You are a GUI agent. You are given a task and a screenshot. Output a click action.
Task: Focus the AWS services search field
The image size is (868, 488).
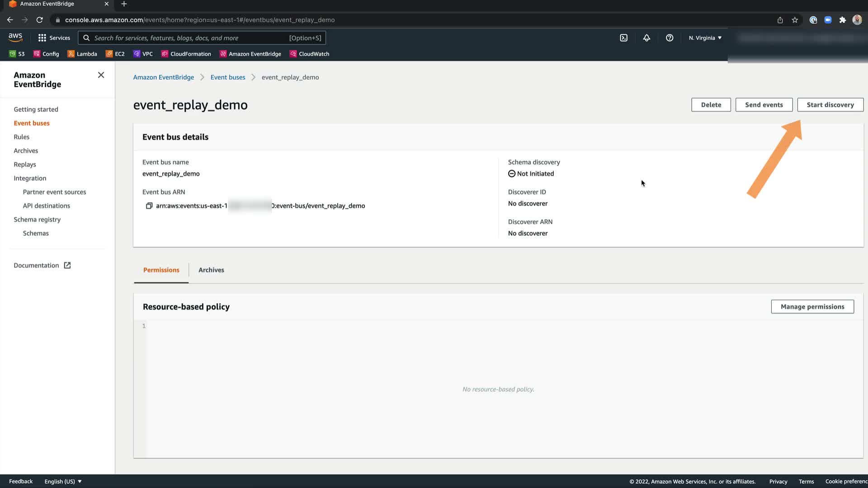coord(190,38)
